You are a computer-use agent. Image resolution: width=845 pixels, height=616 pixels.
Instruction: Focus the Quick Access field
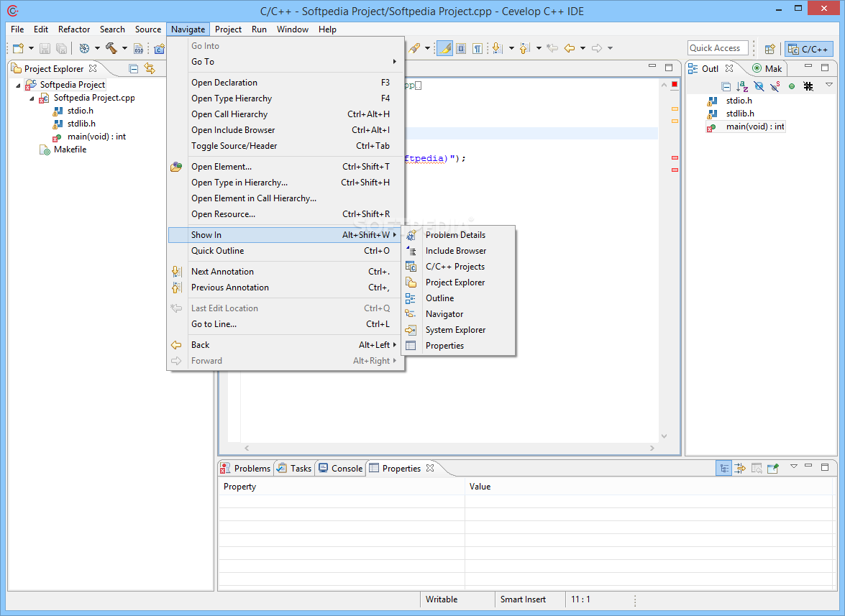(718, 48)
